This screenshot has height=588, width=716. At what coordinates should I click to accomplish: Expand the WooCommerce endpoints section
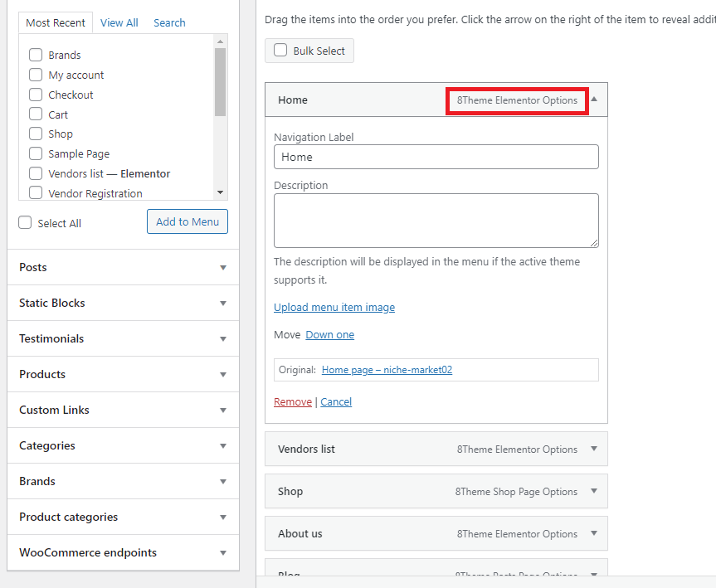124,552
